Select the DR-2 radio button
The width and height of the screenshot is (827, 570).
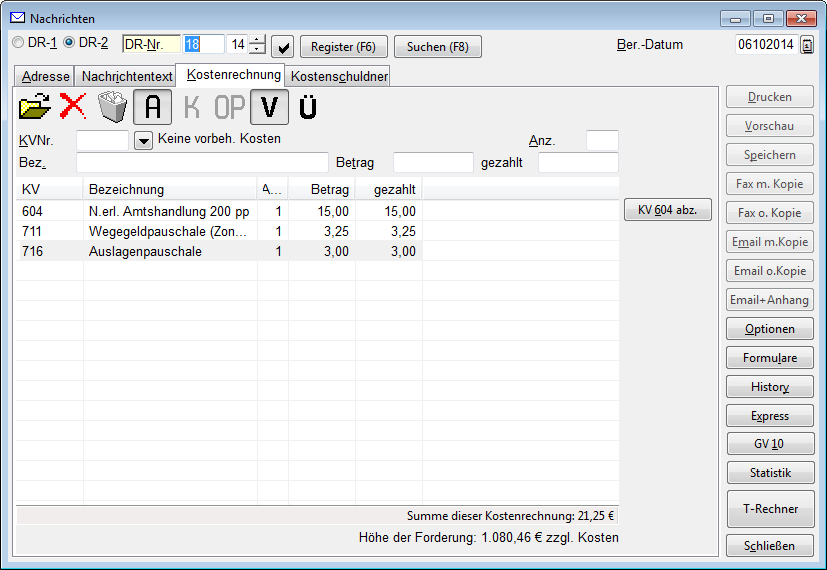69,43
